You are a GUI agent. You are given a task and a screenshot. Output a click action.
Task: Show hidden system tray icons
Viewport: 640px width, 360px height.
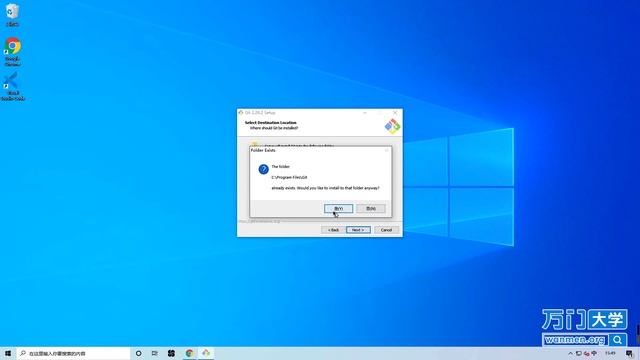[x=570, y=353]
